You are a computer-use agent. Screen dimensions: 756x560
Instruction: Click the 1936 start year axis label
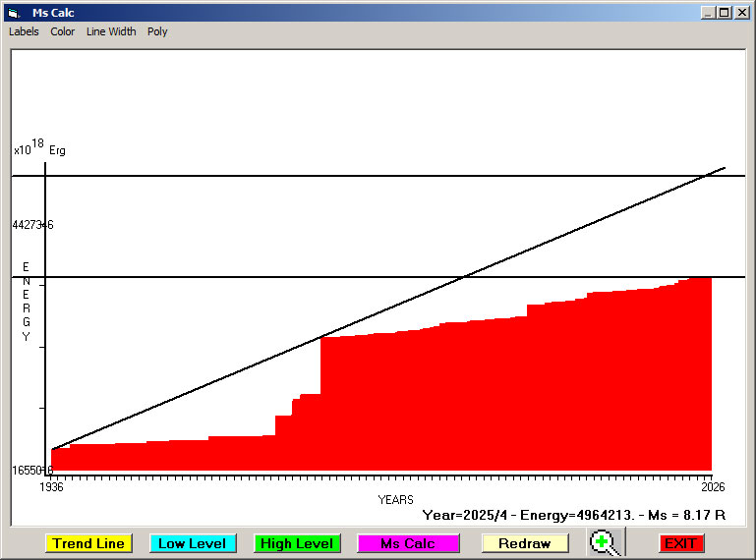[x=51, y=486]
